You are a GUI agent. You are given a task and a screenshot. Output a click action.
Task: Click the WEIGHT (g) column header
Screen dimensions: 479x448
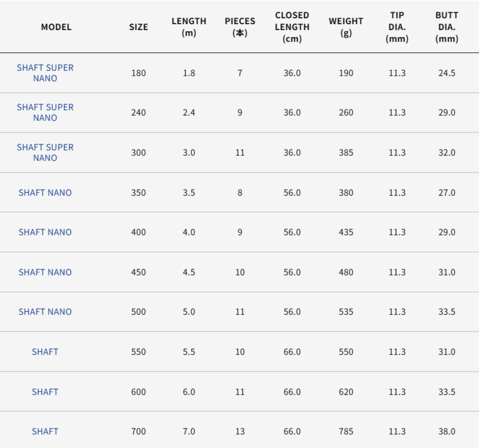(x=346, y=27)
